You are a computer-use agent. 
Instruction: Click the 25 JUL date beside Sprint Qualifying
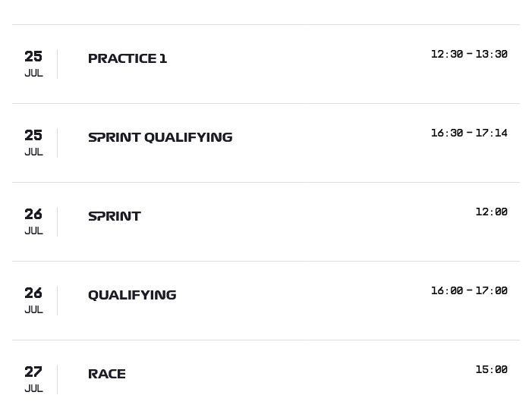(33, 143)
